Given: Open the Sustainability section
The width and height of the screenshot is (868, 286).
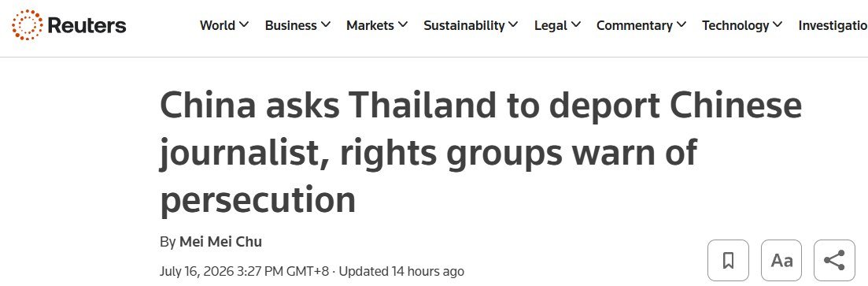Looking at the screenshot, I should point(464,25).
